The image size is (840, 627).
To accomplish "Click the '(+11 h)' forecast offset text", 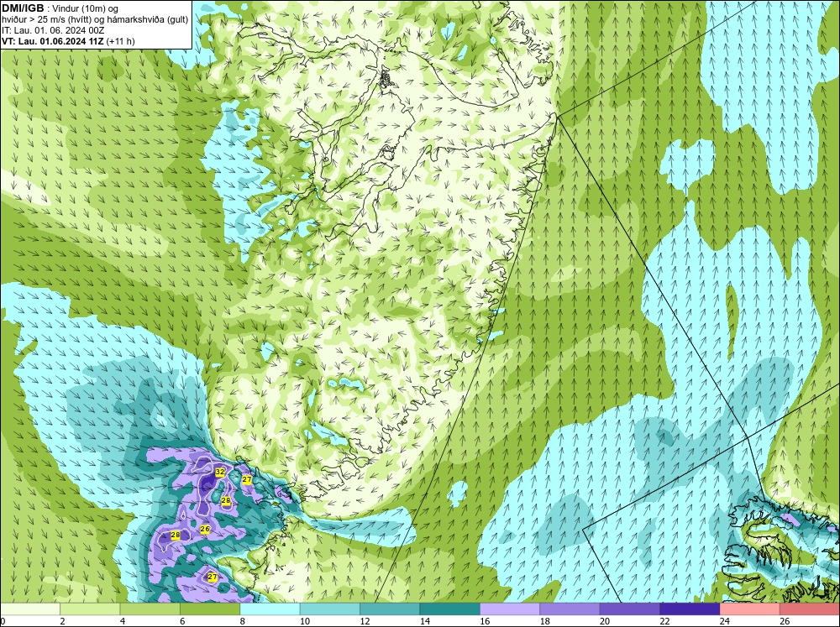I will click(x=120, y=41).
